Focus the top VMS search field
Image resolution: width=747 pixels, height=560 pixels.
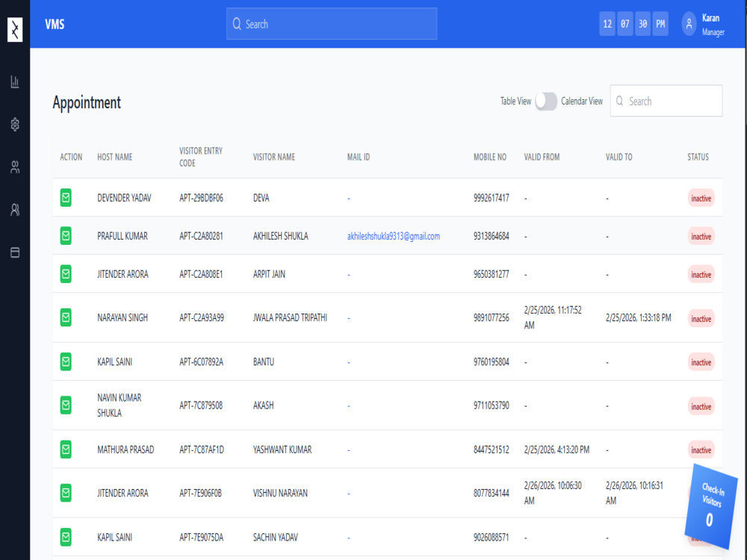pos(332,24)
